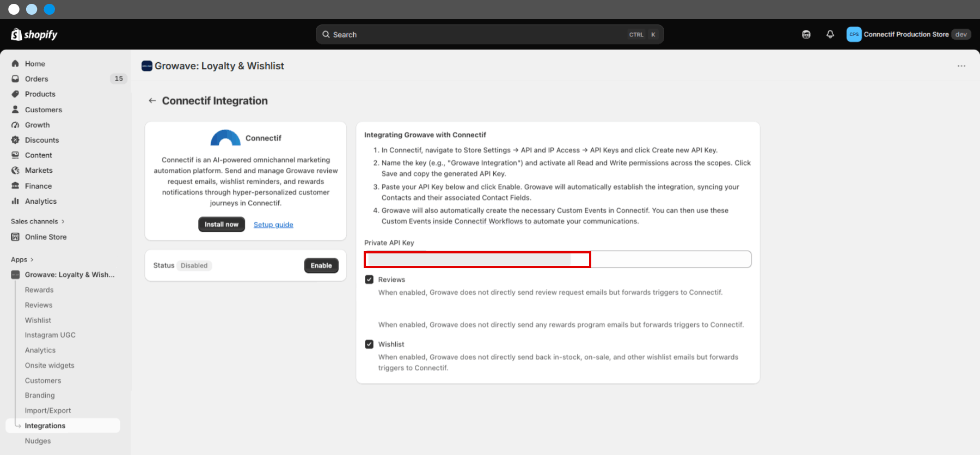Select Integrations in the Growave submenu
Image resolution: width=980 pixels, height=455 pixels.
pyautogui.click(x=63, y=426)
